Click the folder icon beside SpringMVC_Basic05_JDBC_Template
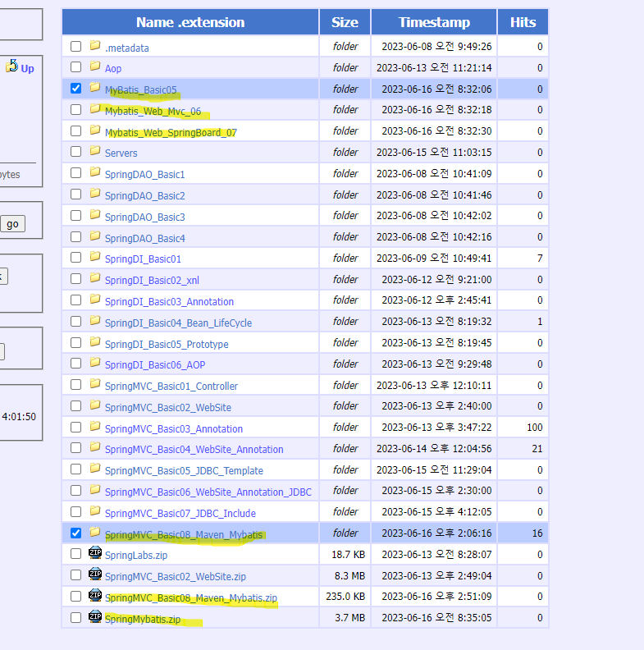This screenshot has height=650, width=644. coord(95,468)
